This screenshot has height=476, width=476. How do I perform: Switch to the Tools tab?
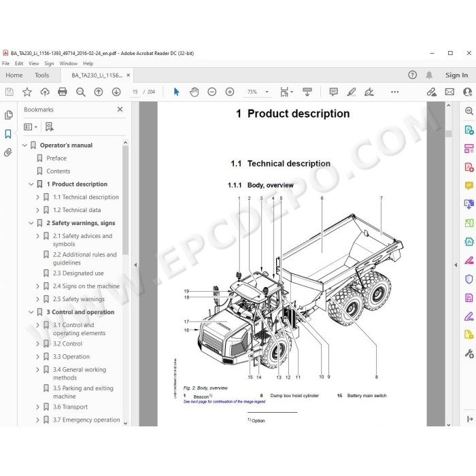41,75
